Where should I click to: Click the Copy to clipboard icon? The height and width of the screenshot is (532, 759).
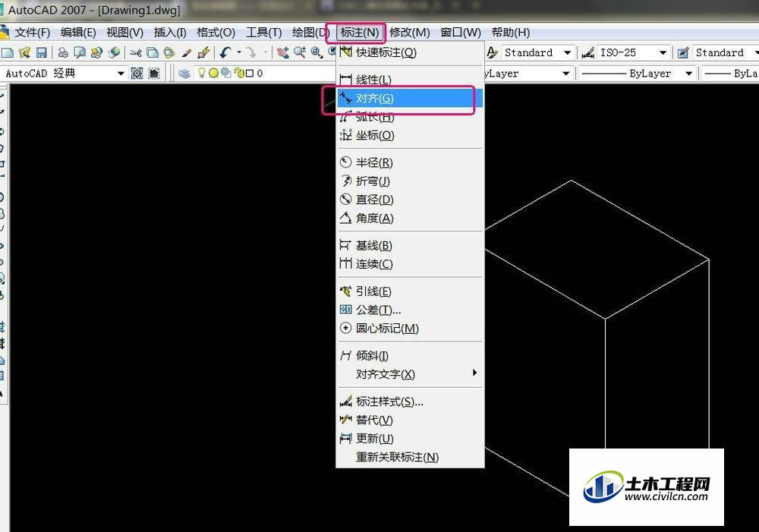[153, 52]
